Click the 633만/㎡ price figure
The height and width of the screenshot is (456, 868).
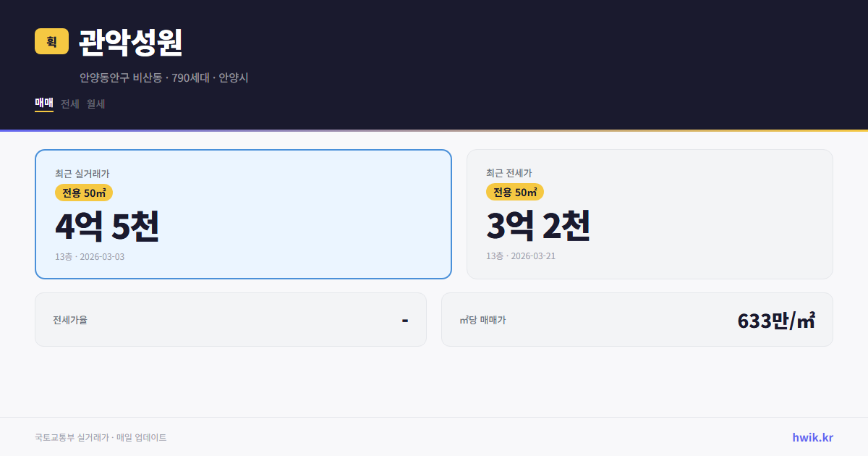click(776, 319)
